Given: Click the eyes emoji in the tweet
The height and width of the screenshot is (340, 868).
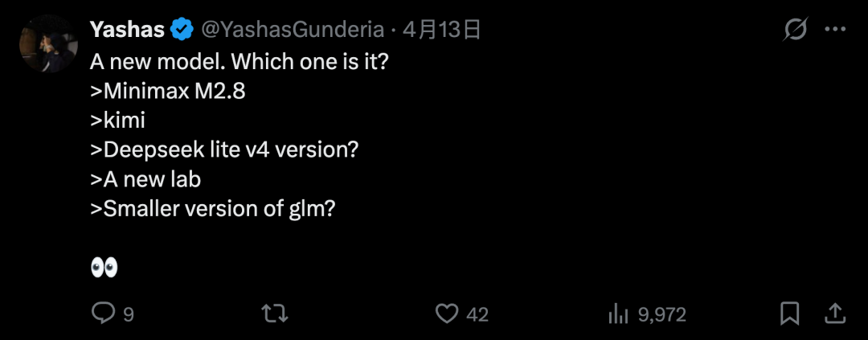Looking at the screenshot, I should tap(104, 268).
